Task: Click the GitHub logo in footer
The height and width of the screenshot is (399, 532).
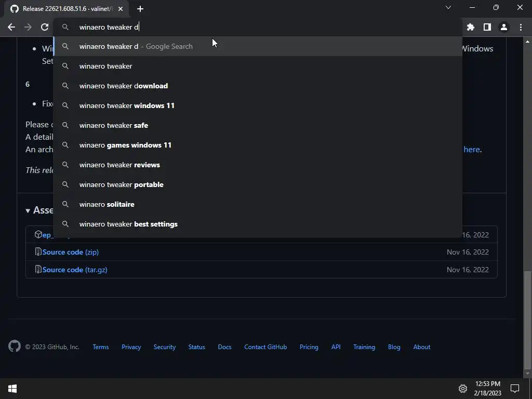Action: (x=14, y=347)
